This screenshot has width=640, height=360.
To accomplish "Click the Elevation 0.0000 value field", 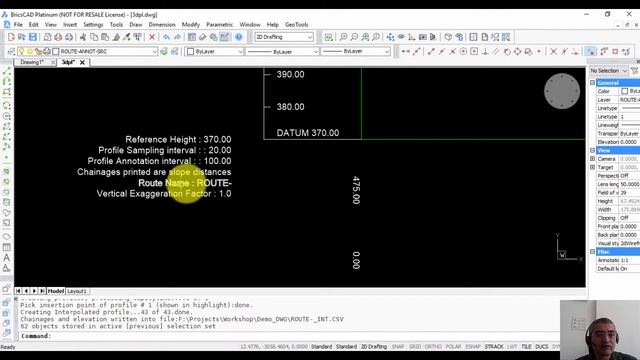I will pos(629,142).
